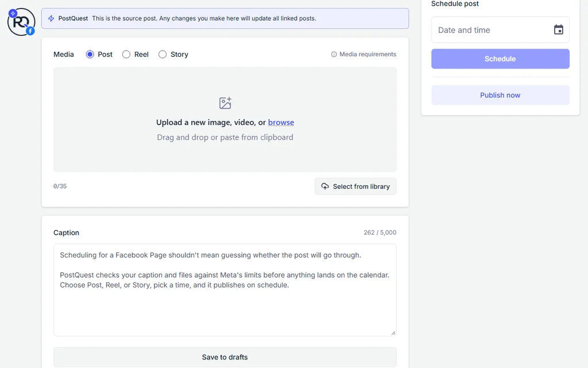Select the Post media type radio

(x=90, y=55)
